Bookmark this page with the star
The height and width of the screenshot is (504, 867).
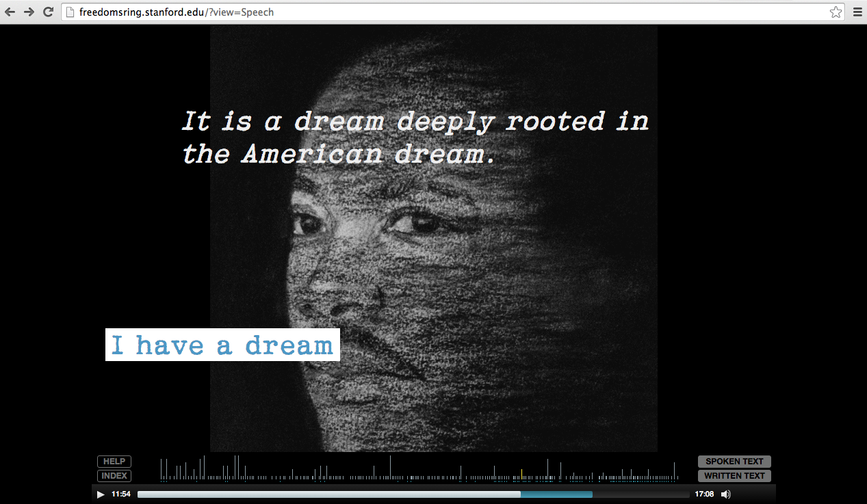tap(836, 12)
